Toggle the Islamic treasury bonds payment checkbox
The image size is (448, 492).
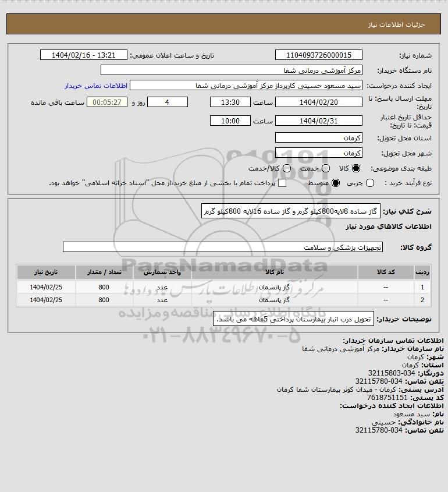click(x=282, y=183)
